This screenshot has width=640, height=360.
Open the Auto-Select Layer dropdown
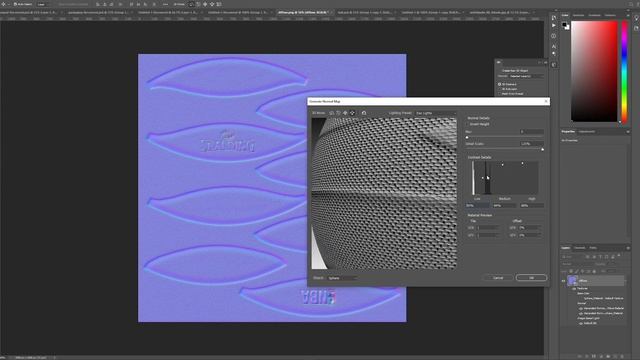(x=44, y=4)
